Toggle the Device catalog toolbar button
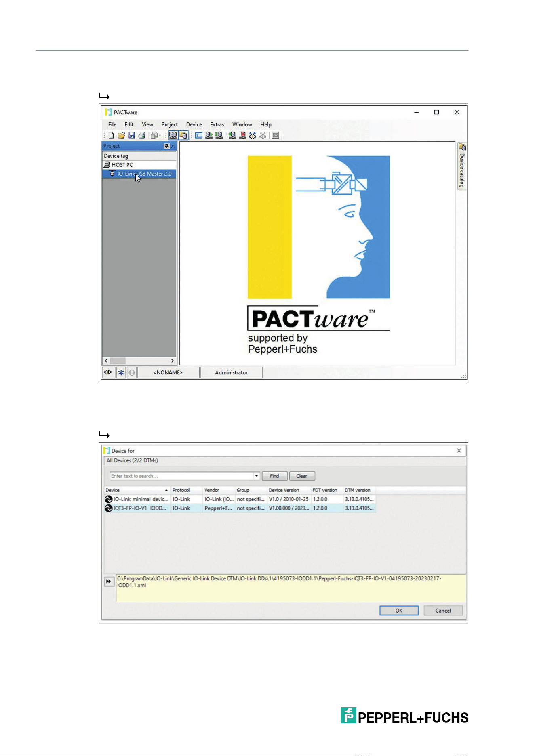This screenshot has height=756, width=535. [183, 135]
